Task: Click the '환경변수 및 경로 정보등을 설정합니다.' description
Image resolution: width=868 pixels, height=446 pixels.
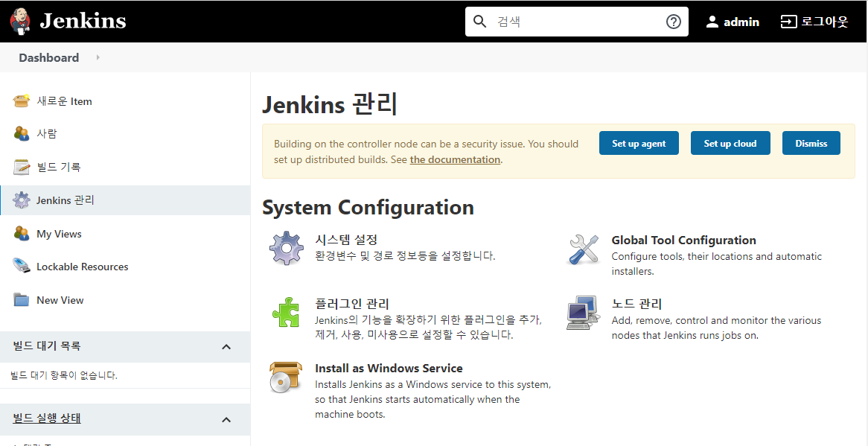Action: tap(405, 255)
